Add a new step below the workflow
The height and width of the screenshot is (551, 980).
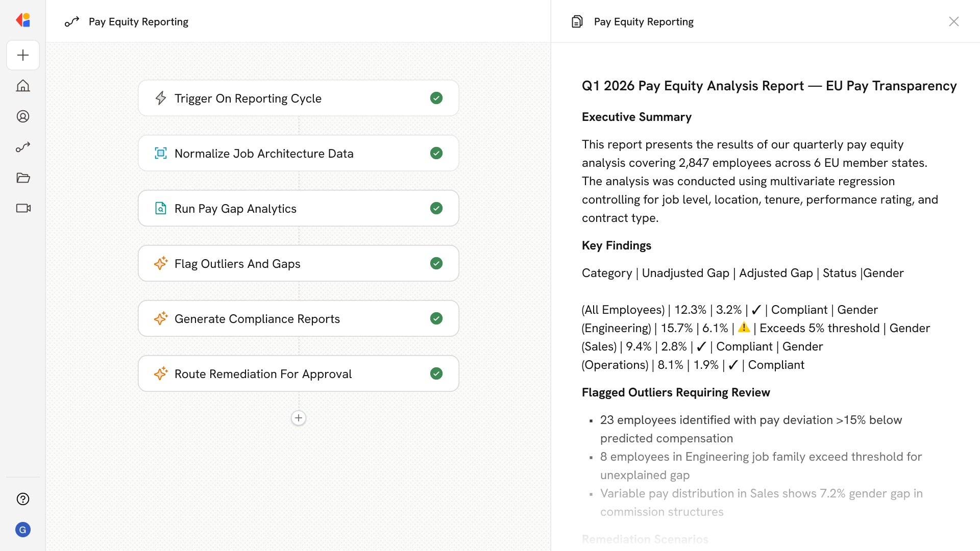[x=299, y=418]
